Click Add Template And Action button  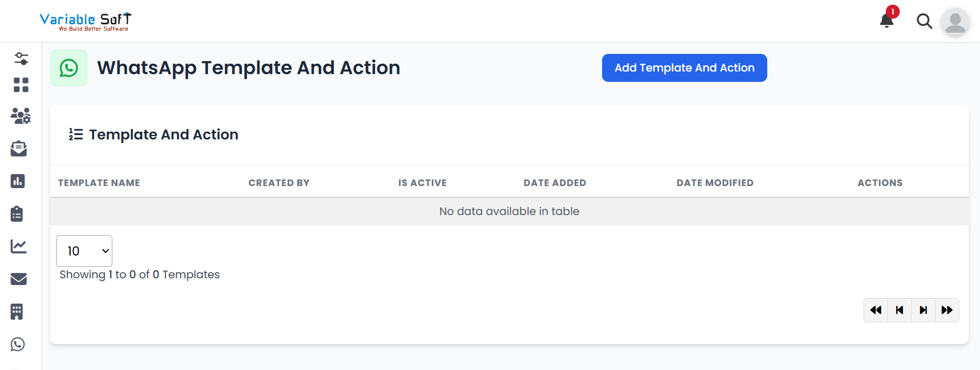(684, 68)
